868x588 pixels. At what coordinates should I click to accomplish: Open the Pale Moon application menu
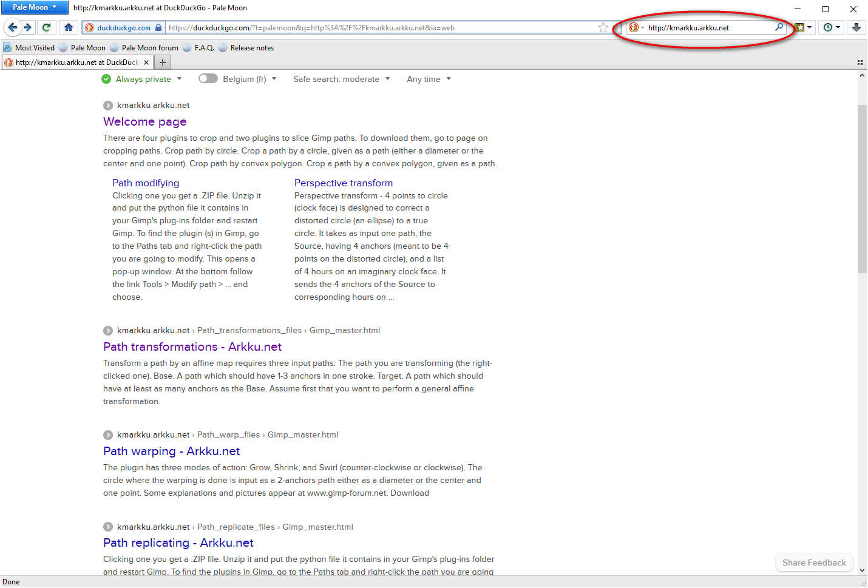pyautogui.click(x=35, y=7)
